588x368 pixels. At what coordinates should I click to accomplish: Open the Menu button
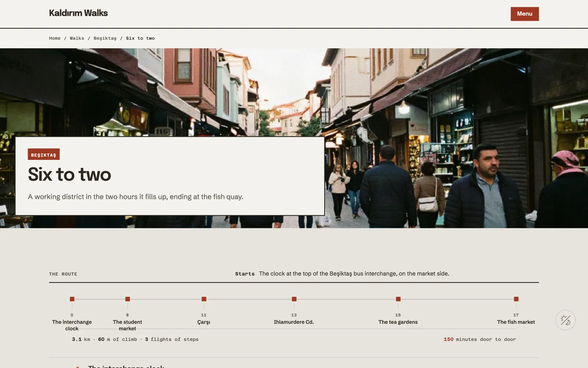click(524, 14)
